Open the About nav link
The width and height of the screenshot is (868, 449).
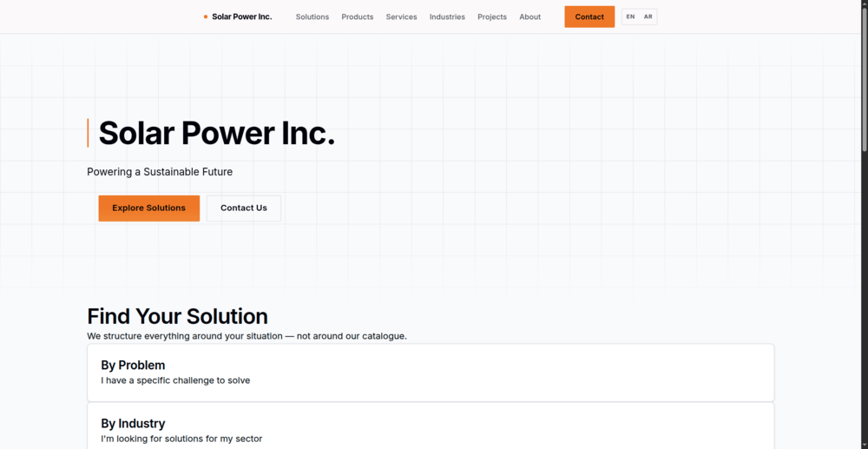(529, 17)
